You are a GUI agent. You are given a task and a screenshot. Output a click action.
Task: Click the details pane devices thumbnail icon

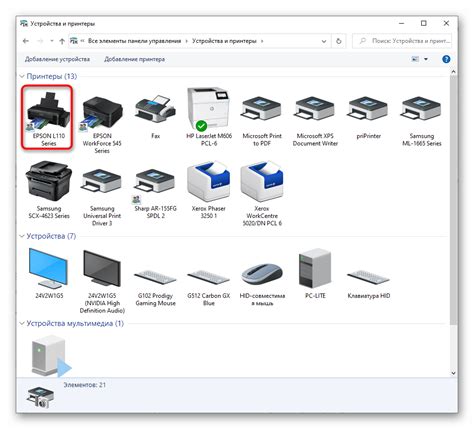tap(40, 397)
